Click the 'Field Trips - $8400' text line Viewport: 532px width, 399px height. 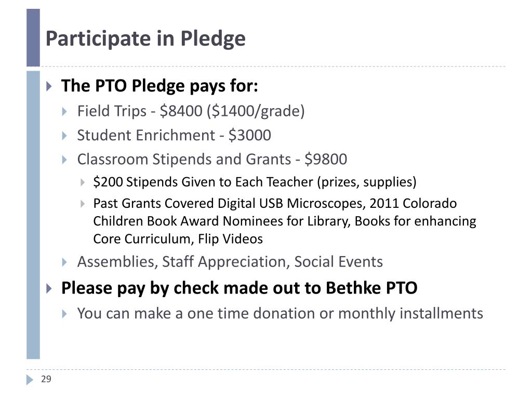(191, 111)
